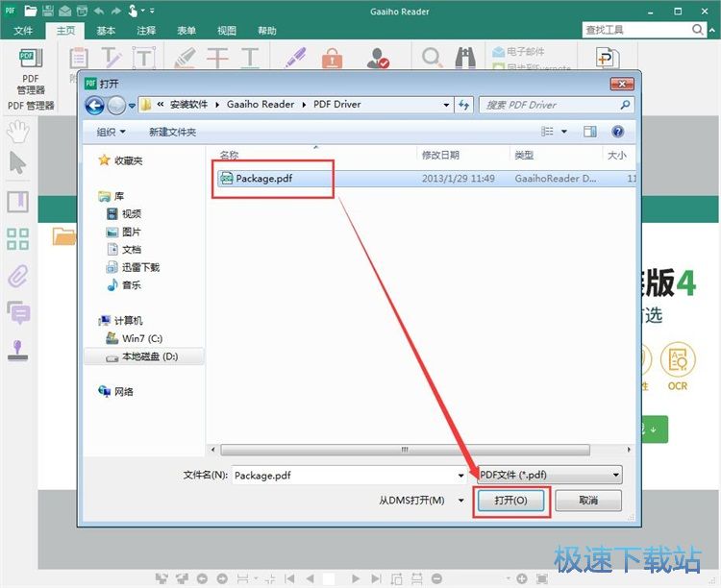Switch to the 基本 tab

(106, 31)
